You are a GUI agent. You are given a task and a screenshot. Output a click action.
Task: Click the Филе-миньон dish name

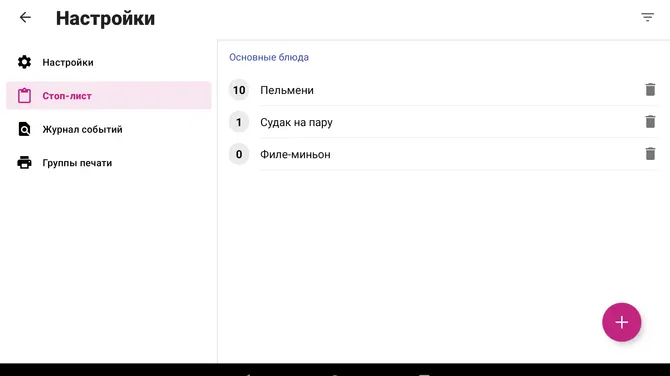tap(295, 154)
